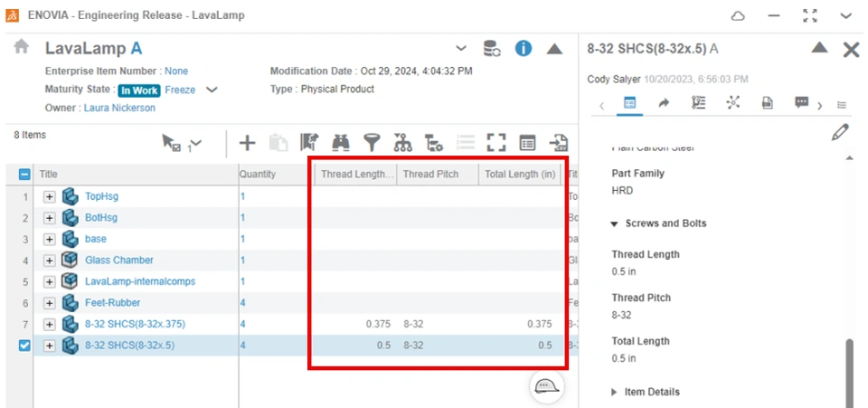Image resolution: width=868 pixels, height=408 pixels.
Task: Open the Feet-Rubber item link
Action: pos(112,303)
